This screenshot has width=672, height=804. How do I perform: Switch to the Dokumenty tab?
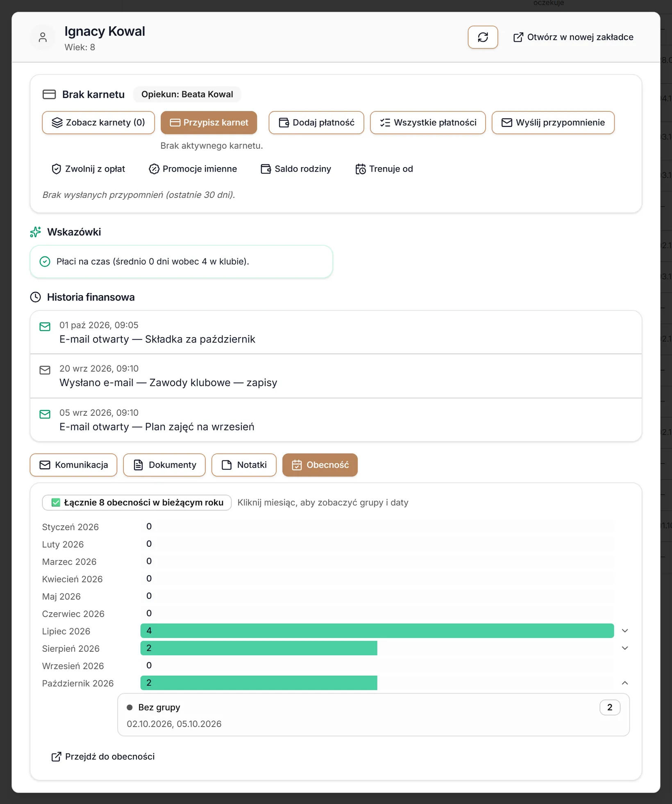[x=164, y=465]
